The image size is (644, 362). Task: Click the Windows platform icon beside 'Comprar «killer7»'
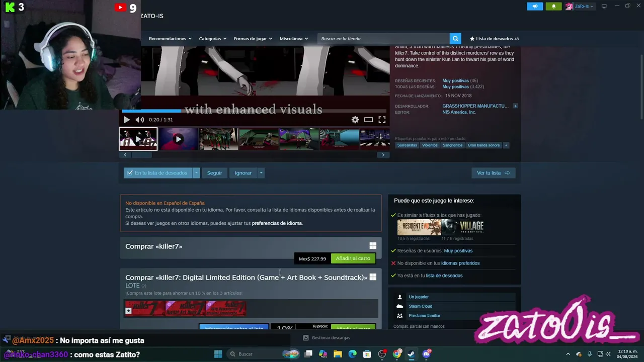pos(373,246)
